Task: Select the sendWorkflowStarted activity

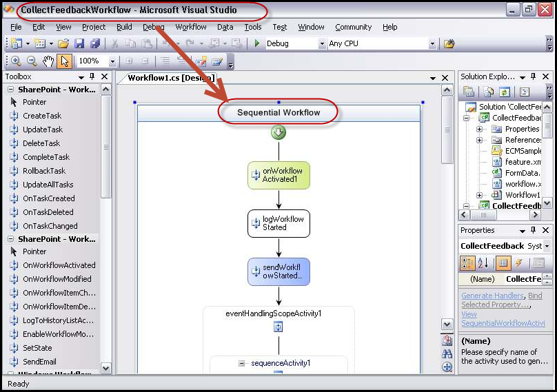Action: [x=278, y=271]
